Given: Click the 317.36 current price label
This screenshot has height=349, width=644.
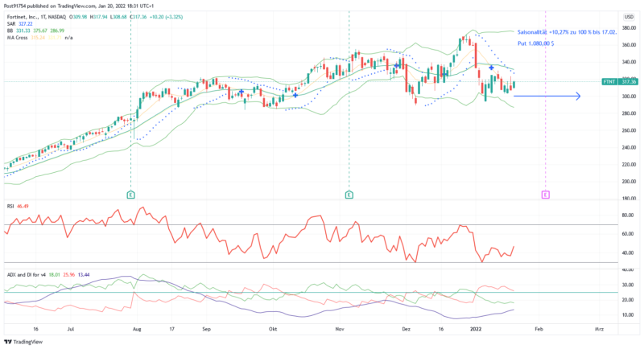Looking at the screenshot, I should (629, 81).
